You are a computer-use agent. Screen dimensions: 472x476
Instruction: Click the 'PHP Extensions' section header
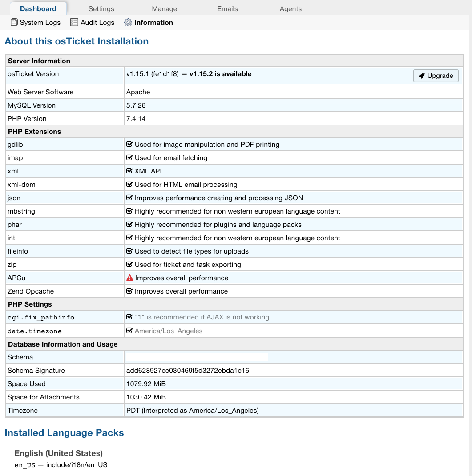pos(34,131)
